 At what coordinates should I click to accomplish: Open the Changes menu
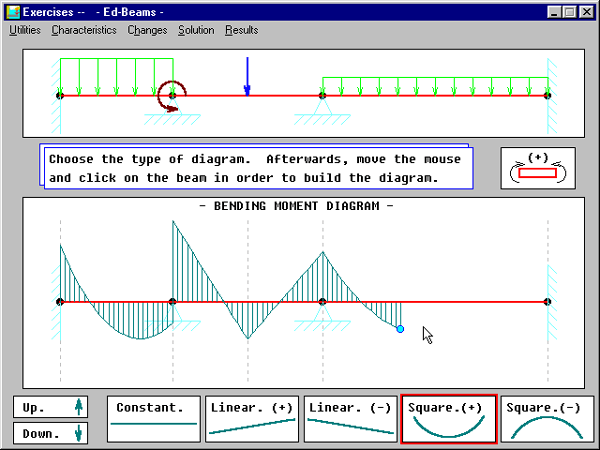[147, 30]
